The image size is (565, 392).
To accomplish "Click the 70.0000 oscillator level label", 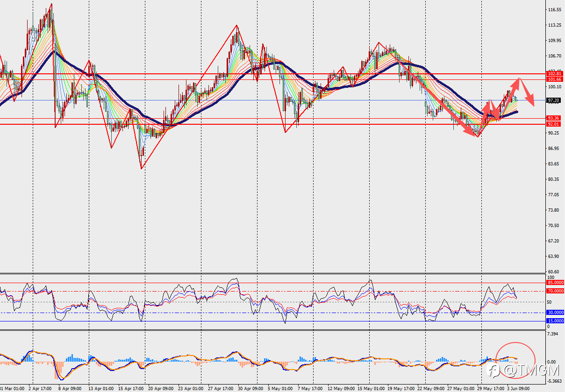I will coord(555,291).
